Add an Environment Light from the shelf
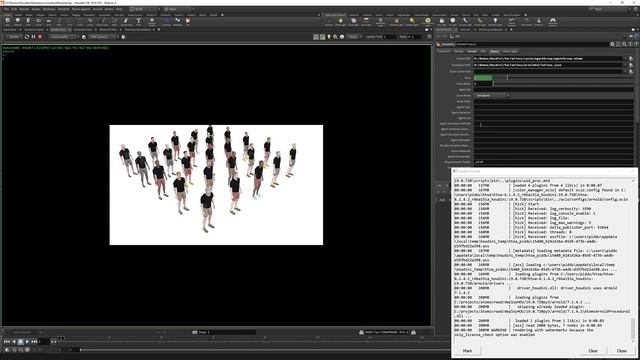The image size is (640, 360). 427,21
